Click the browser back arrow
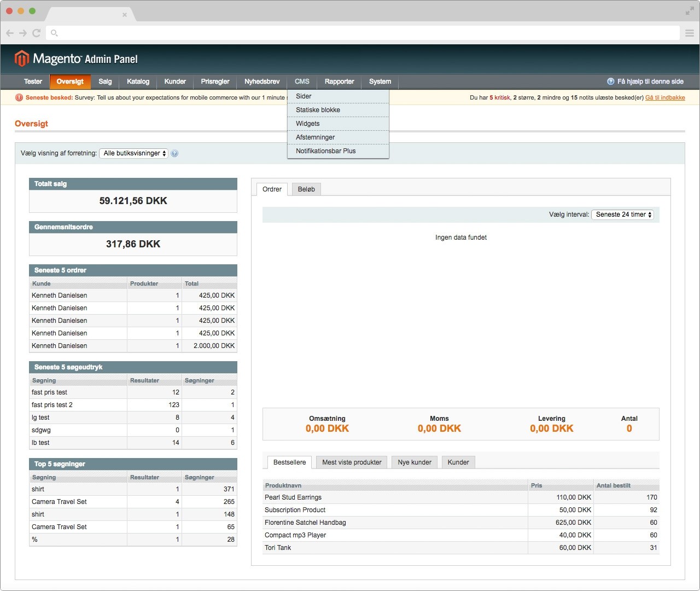This screenshot has height=591, width=700. [x=10, y=33]
